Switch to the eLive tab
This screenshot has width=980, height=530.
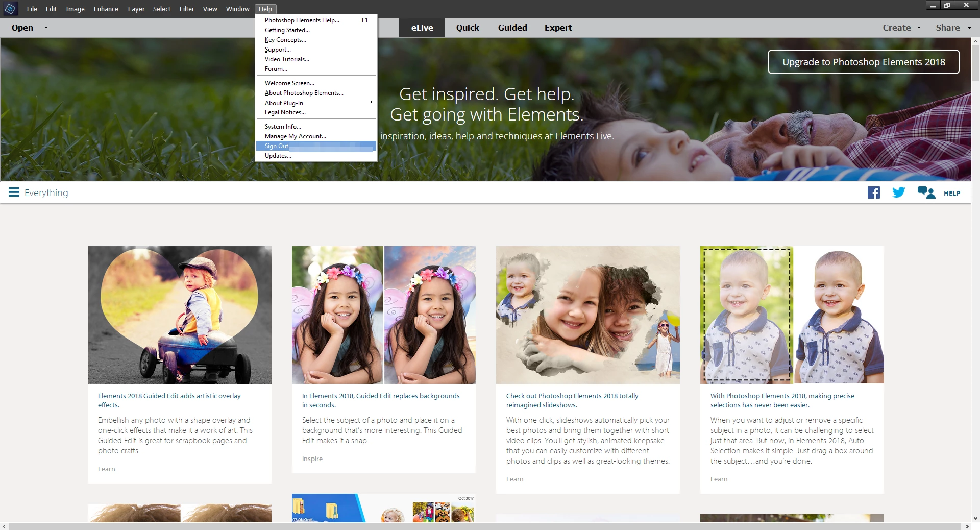pyautogui.click(x=422, y=28)
